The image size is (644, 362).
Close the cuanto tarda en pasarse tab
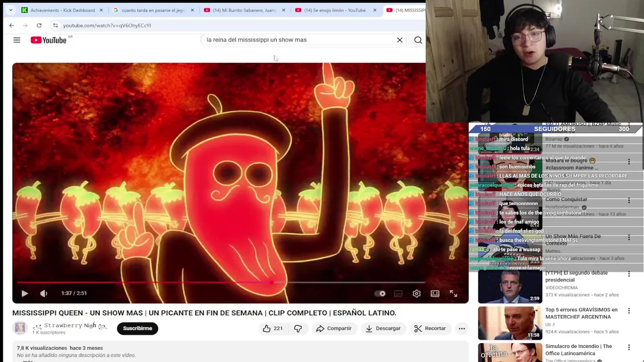click(x=192, y=10)
